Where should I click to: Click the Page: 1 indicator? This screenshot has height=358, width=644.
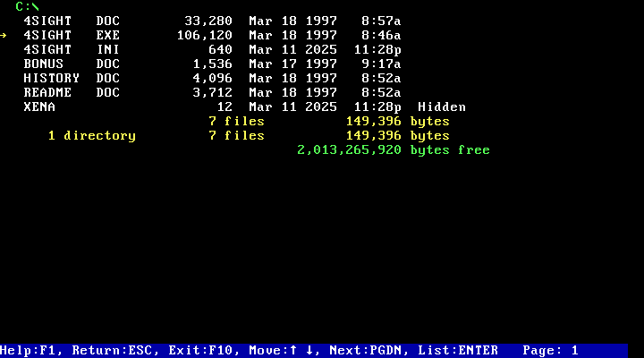[x=550, y=351]
